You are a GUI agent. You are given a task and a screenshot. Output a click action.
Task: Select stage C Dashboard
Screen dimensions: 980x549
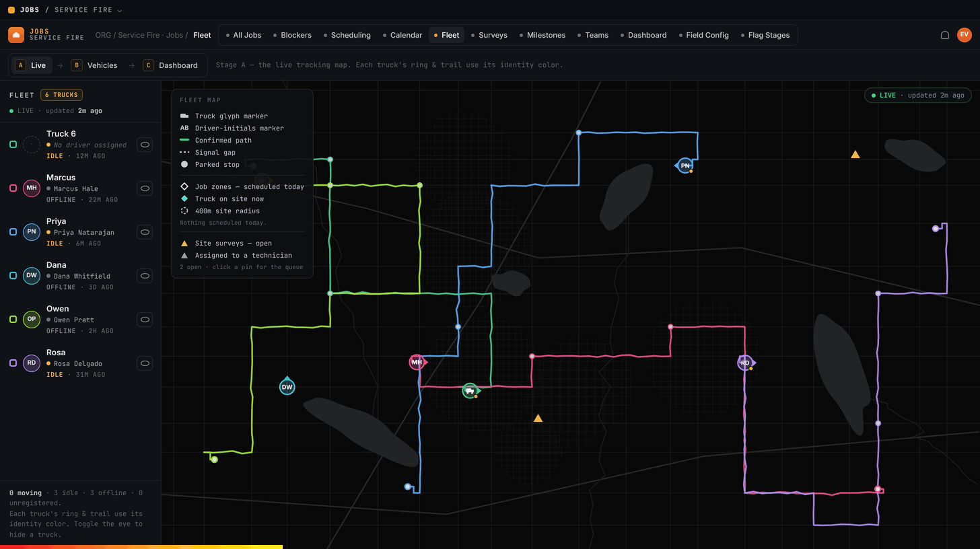tap(171, 65)
